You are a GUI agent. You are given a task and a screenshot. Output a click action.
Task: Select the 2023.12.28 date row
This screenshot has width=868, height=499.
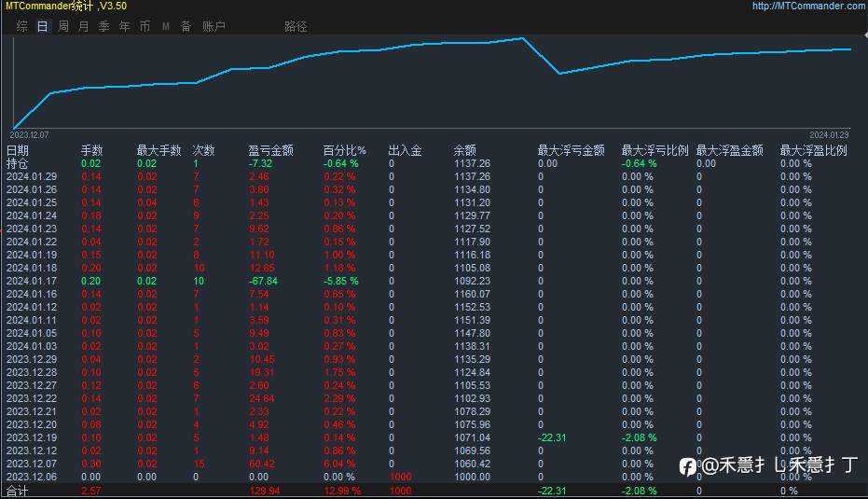click(x=32, y=372)
